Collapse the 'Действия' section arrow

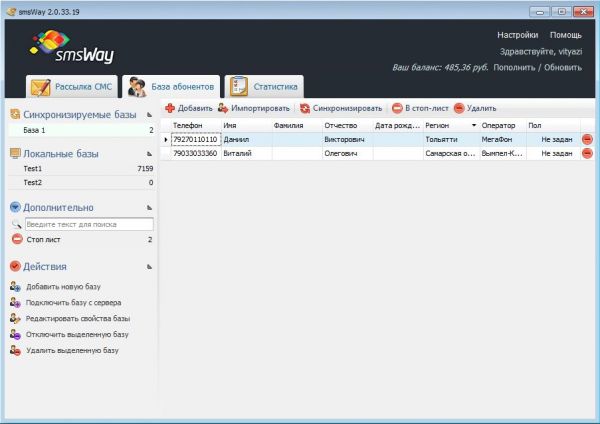point(149,267)
